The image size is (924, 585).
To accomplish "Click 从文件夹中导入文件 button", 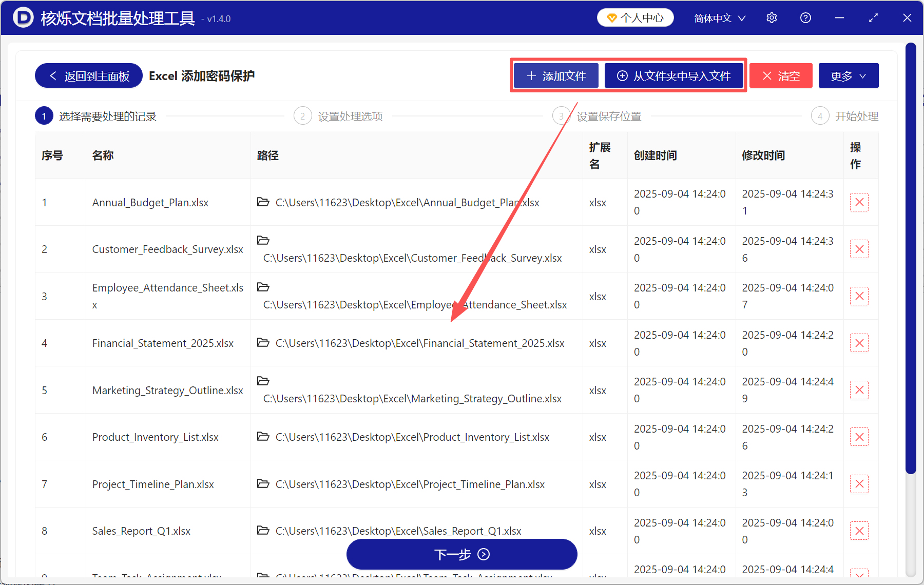I will point(674,75).
